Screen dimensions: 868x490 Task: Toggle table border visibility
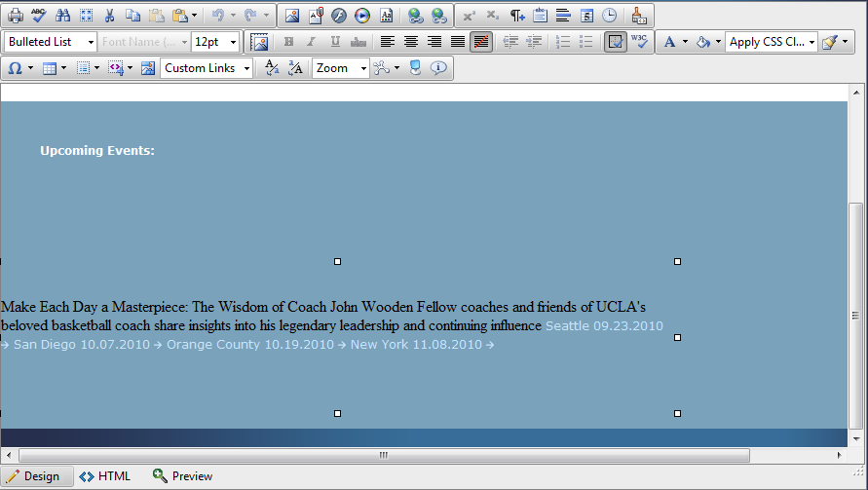click(615, 42)
